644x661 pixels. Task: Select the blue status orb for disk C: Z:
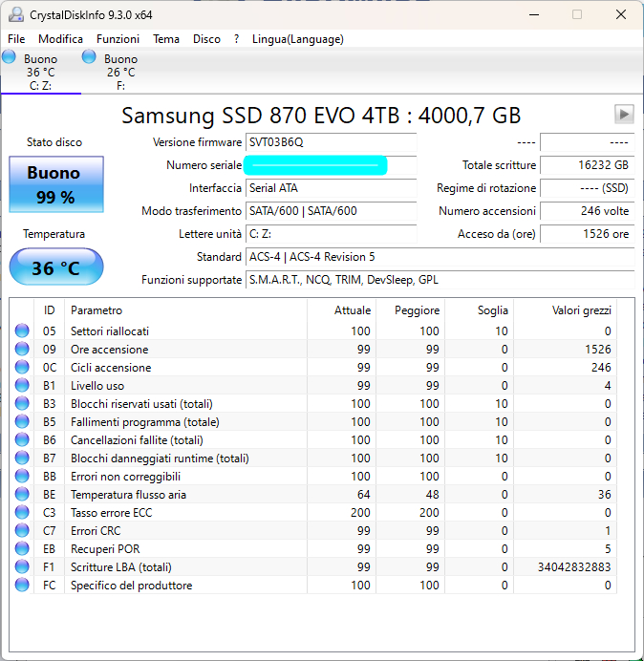(9, 56)
